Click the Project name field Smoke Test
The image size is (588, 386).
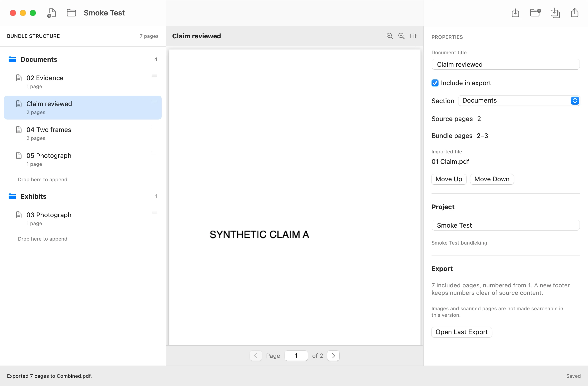pos(506,225)
